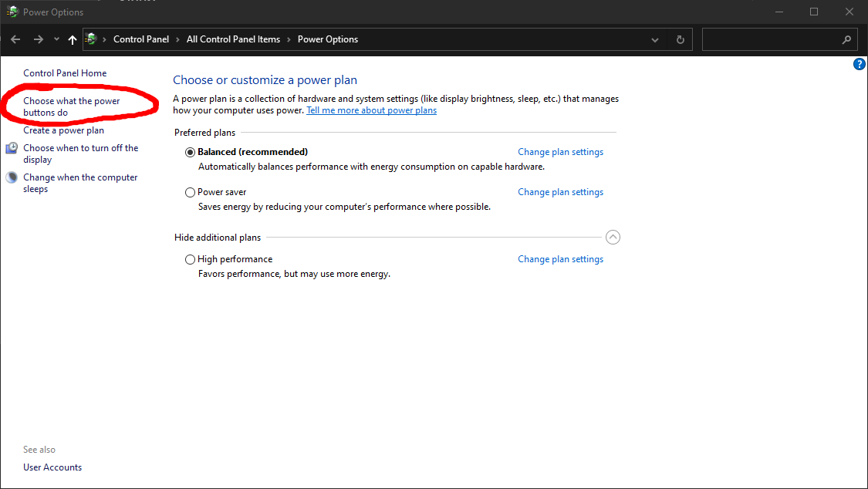Click the Refresh button in address bar
868x489 pixels.
coord(680,39)
